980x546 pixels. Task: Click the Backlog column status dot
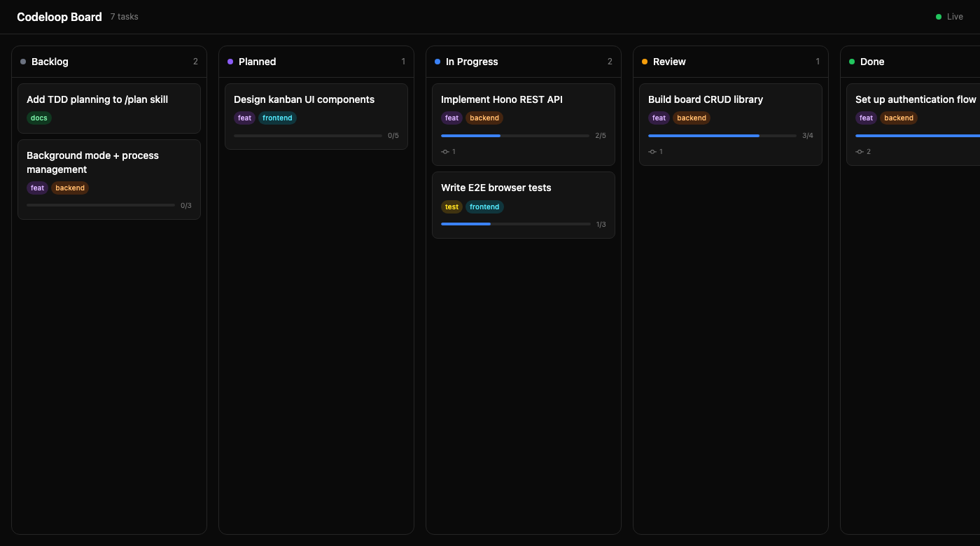[24, 62]
